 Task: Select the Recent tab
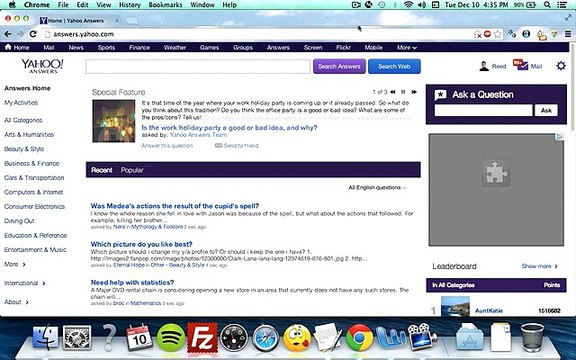[x=101, y=170]
